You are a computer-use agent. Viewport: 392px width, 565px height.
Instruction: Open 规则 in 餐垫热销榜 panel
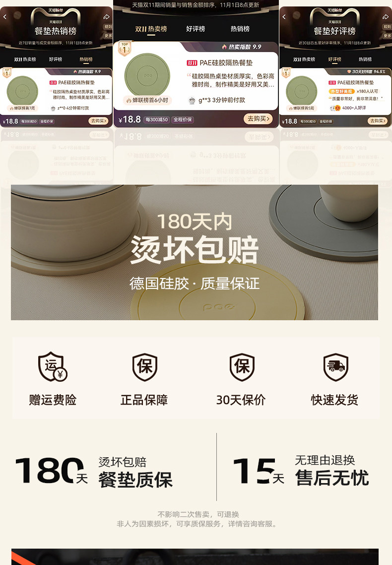(108, 27)
